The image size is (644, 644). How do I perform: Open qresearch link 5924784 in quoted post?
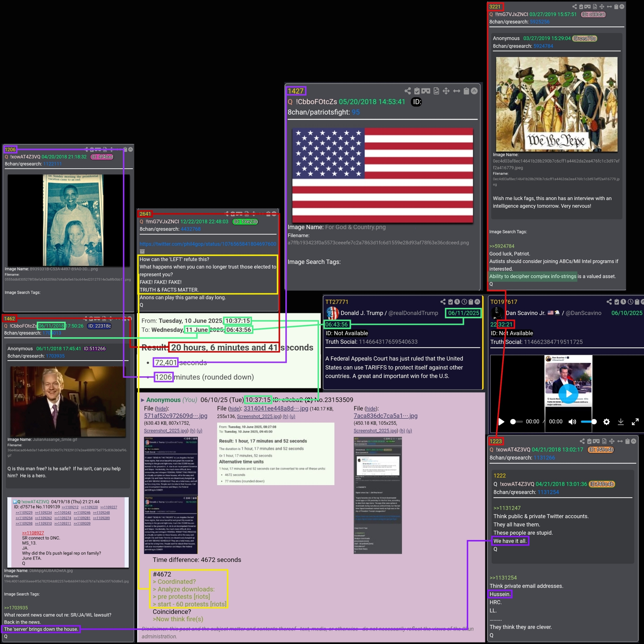coord(543,46)
